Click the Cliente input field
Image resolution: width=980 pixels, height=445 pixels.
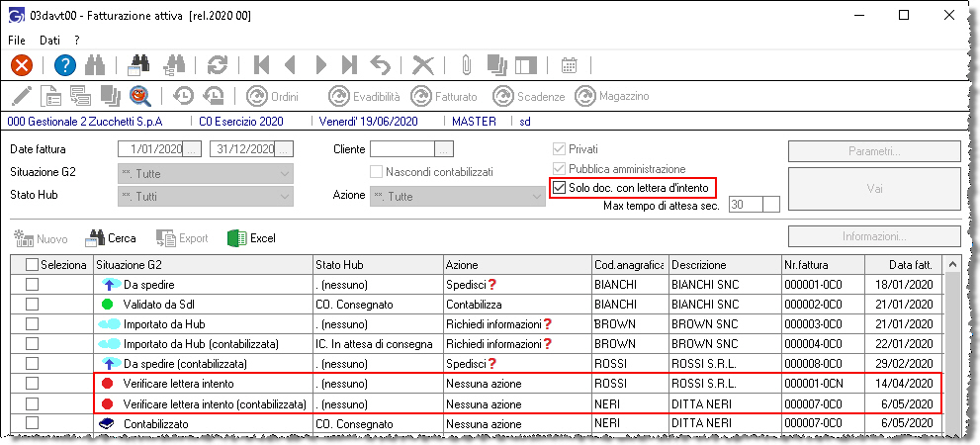[403, 148]
